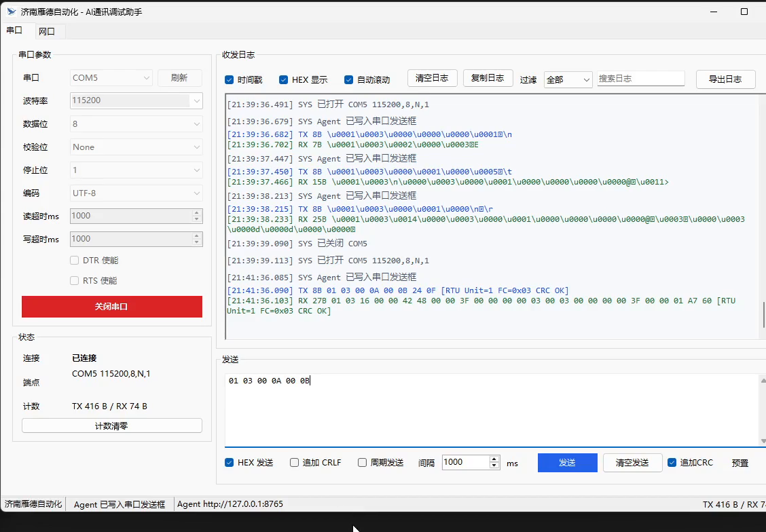Expand the 停止位 dropdown
This screenshot has width=766, height=532.
click(136, 170)
